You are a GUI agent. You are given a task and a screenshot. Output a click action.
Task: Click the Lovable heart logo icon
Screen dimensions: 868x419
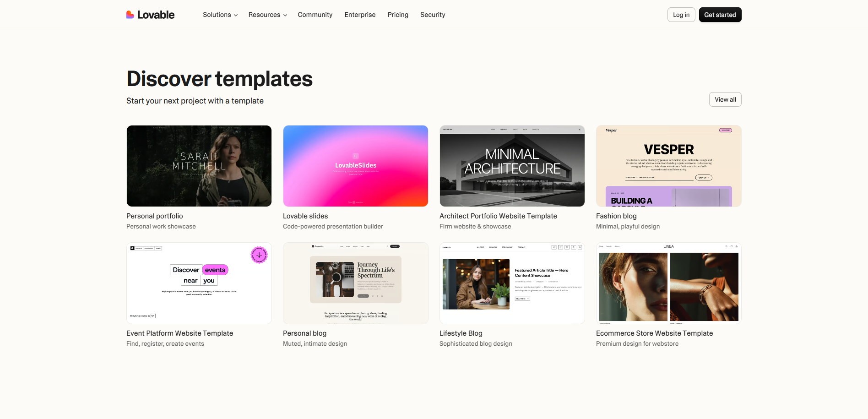coord(130,15)
